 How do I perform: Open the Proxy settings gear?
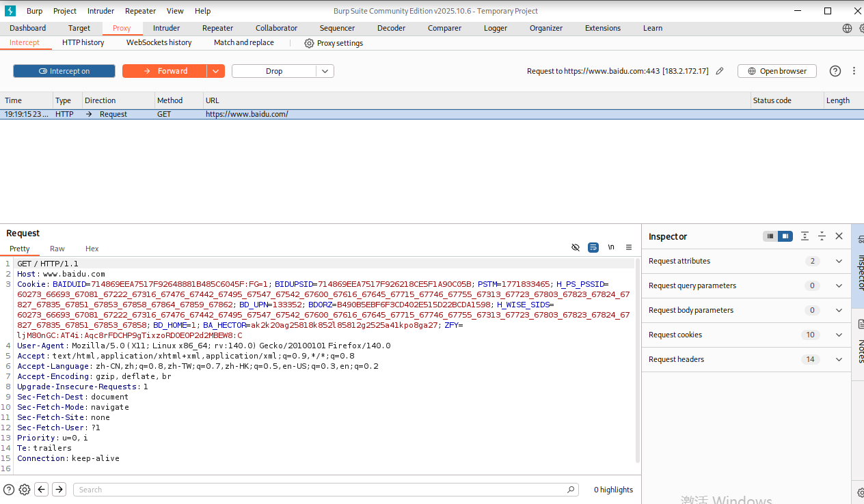(x=309, y=43)
